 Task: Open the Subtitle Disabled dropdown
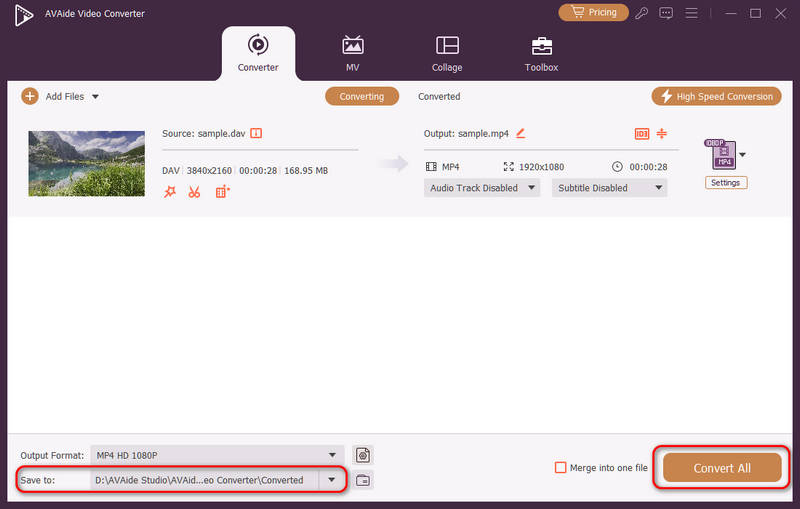pyautogui.click(x=610, y=188)
